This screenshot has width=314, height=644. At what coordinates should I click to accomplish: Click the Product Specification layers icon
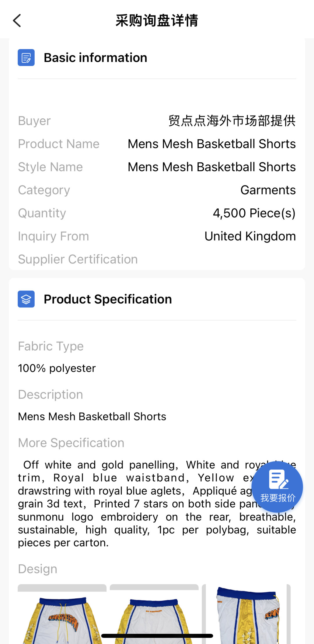pos(26,299)
